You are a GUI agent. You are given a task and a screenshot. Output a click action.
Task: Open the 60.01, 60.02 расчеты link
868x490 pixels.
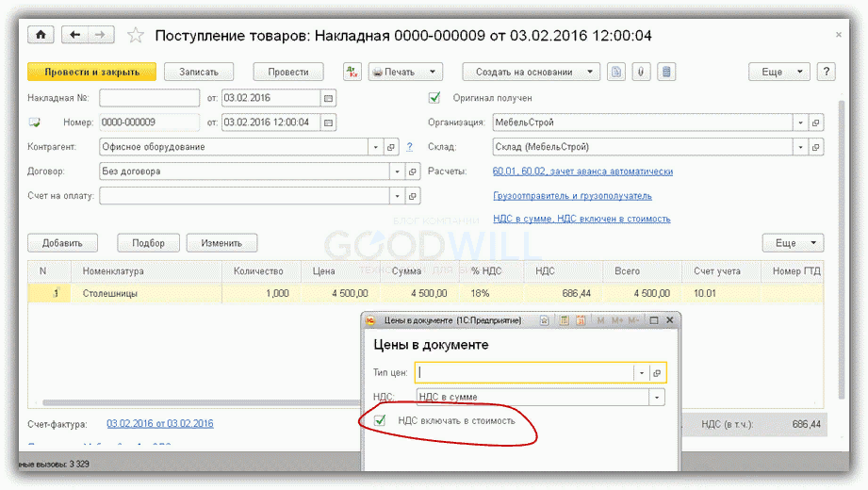(x=583, y=171)
